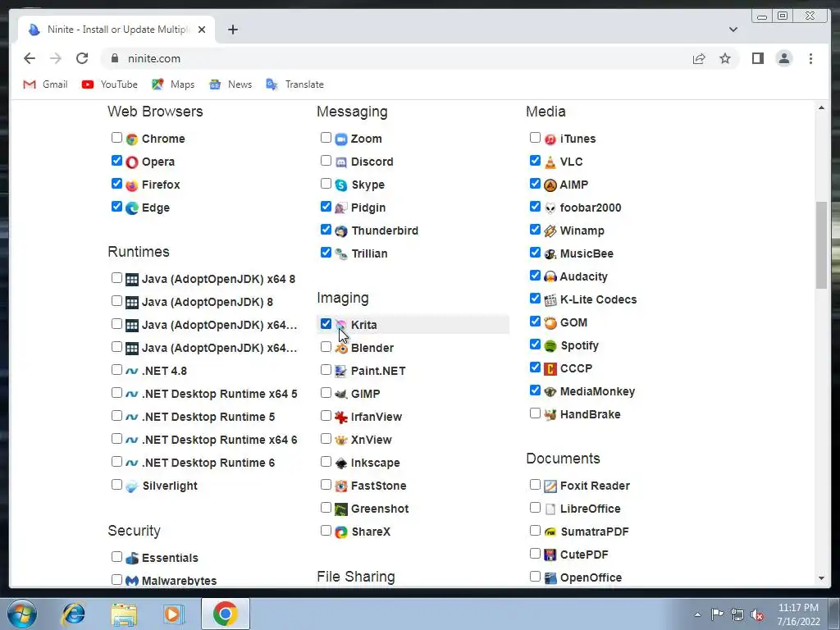Click the scrollbar up arrow
The width and height of the screenshot is (840, 630).
click(x=821, y=107)
